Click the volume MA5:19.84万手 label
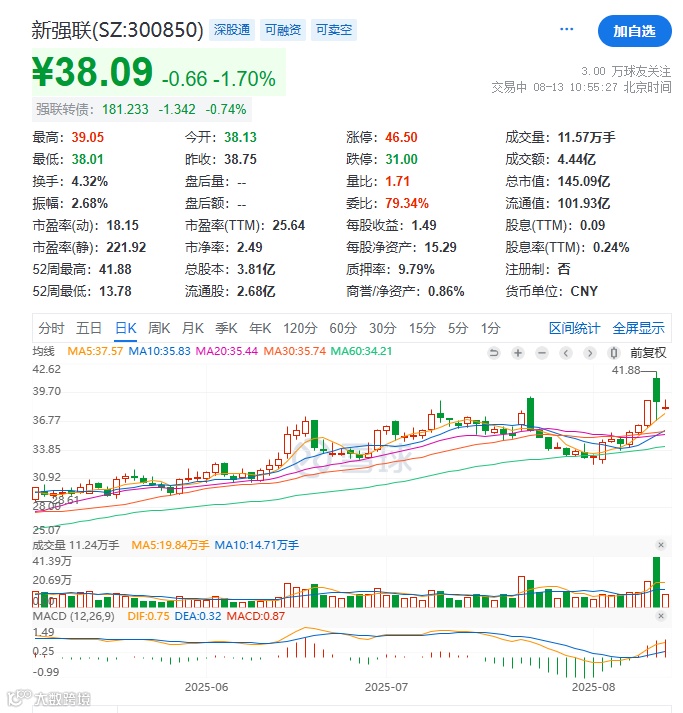The width and height of the screenshot is (683, 713). pyautogui.click(x=170, y=545)
